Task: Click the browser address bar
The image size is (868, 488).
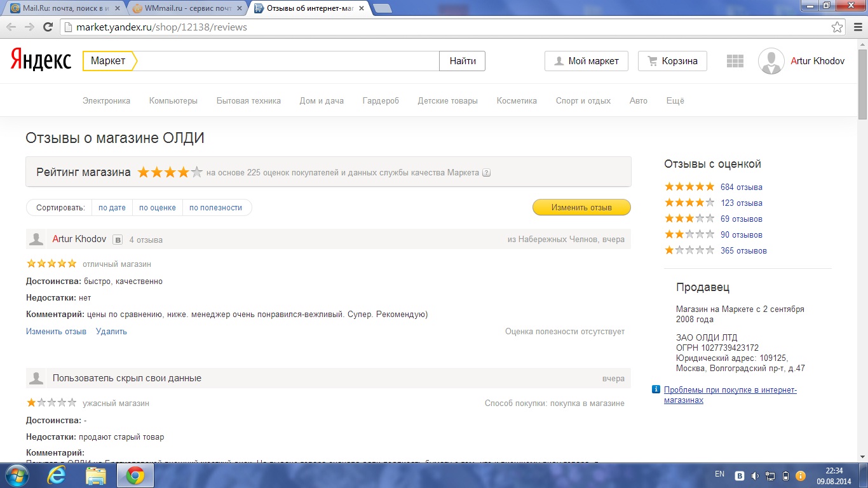Action: point(445,27)
